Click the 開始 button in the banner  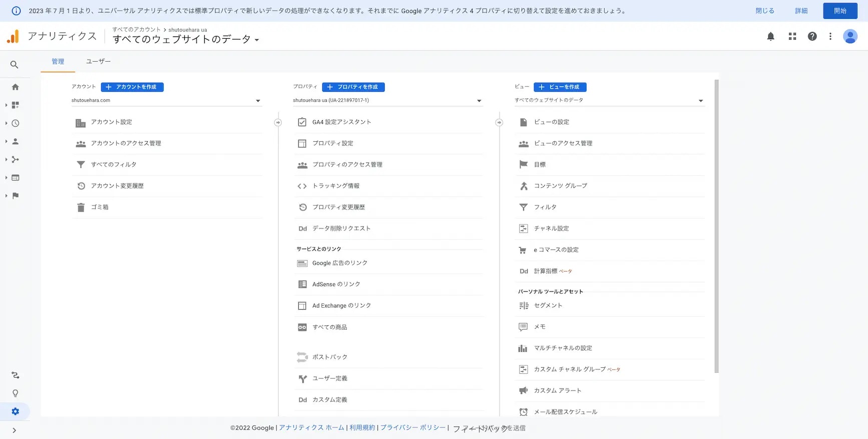[x=840, y=11]
